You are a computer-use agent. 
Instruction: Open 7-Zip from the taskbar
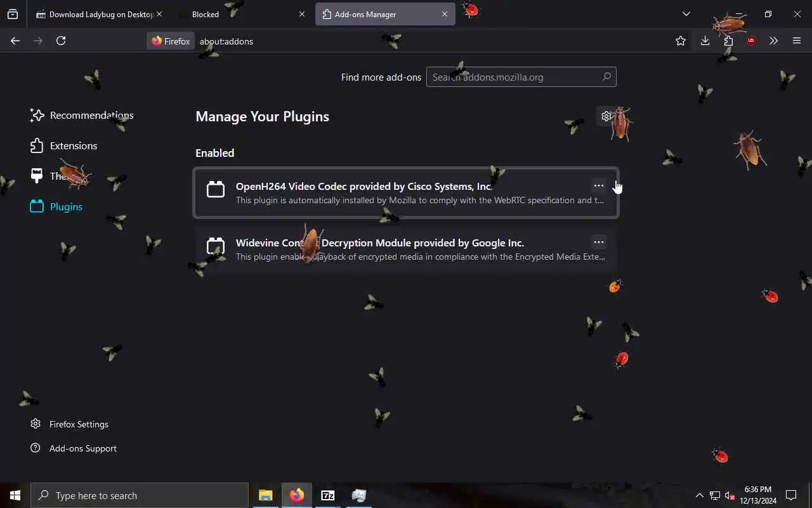327,495
